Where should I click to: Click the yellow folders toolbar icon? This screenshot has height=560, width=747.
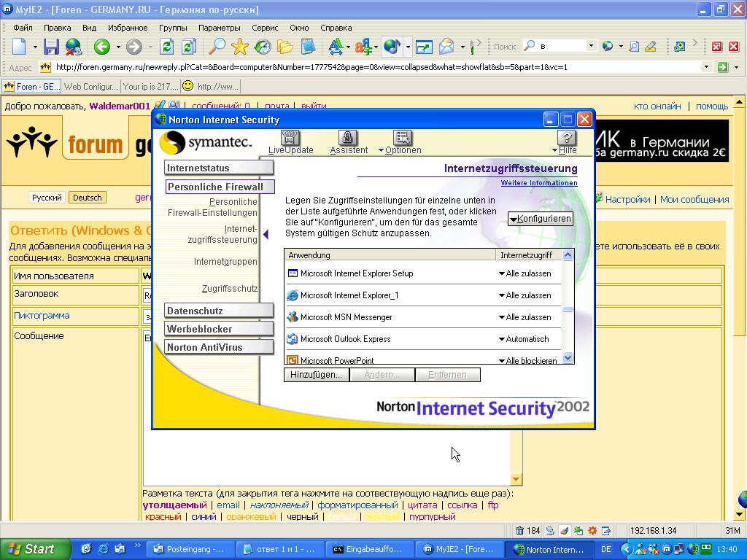(285, 47)
